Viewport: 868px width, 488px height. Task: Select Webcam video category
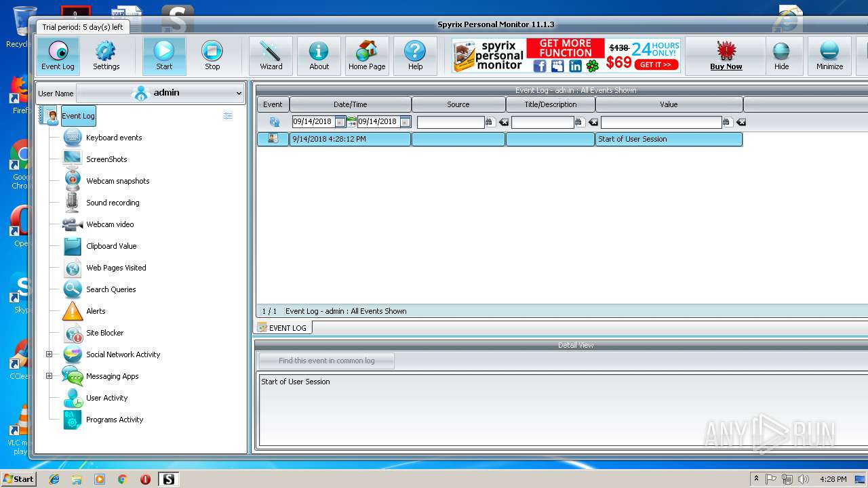tap(110, 224)
